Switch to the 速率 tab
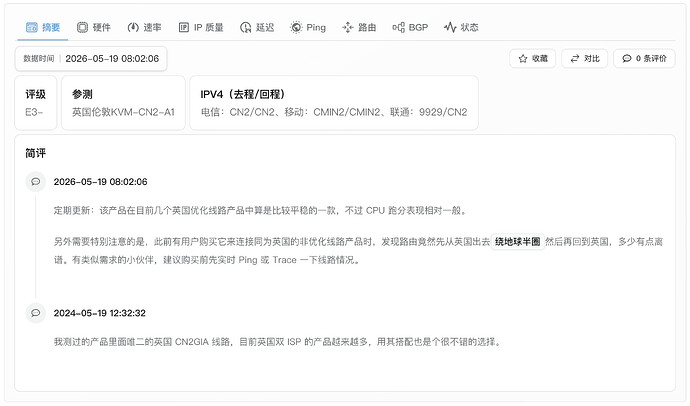 point(144,27)
